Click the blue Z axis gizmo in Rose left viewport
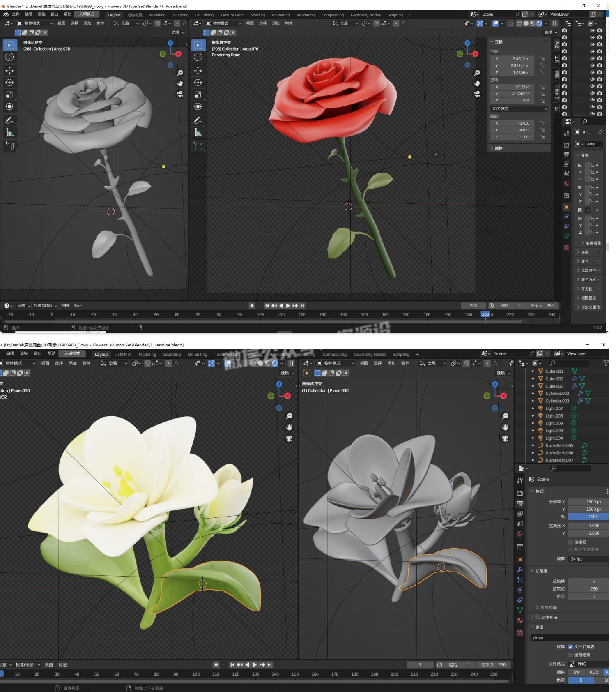The width and height of the screenshot is (616, 692). [x=170, y=43]
